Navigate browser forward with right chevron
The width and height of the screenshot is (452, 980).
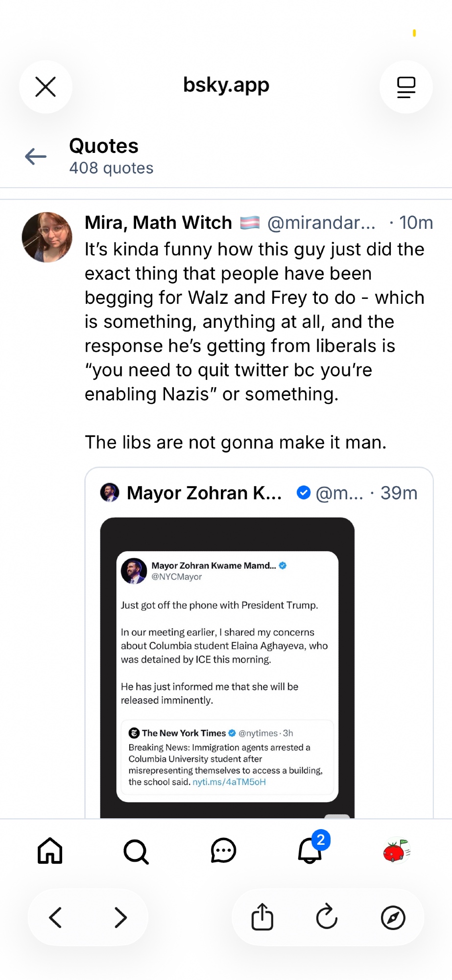tap(120, 917)
